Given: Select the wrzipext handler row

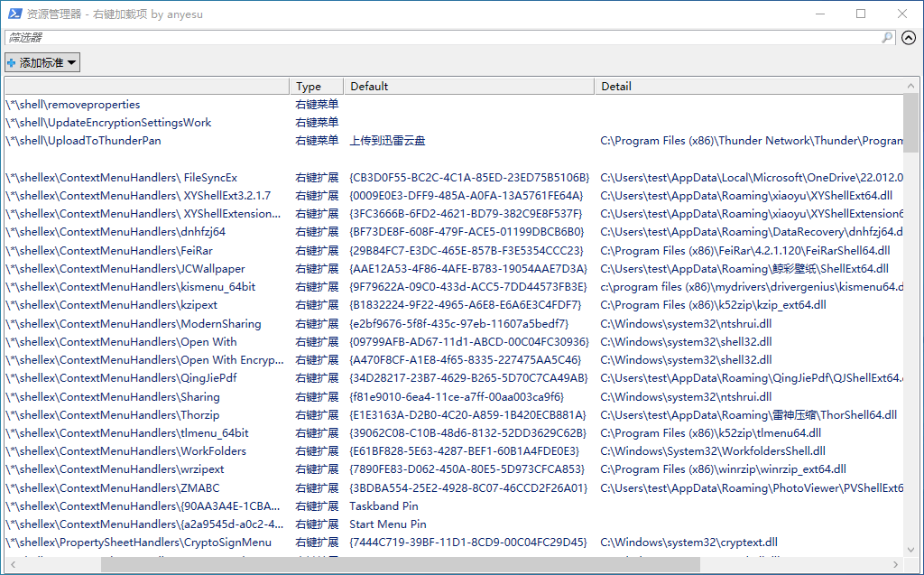Looking at the screenshot, I should click(454, 470).
